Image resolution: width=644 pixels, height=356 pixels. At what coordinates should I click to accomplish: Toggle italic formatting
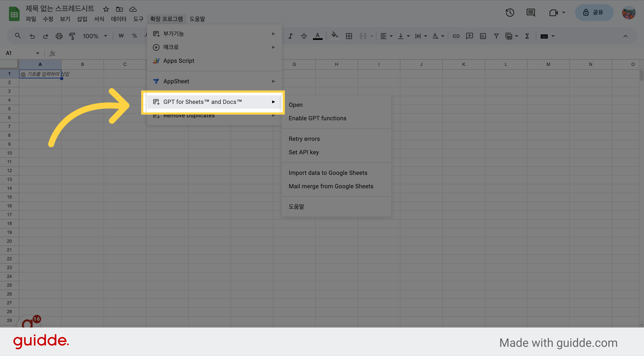[290, 36]
